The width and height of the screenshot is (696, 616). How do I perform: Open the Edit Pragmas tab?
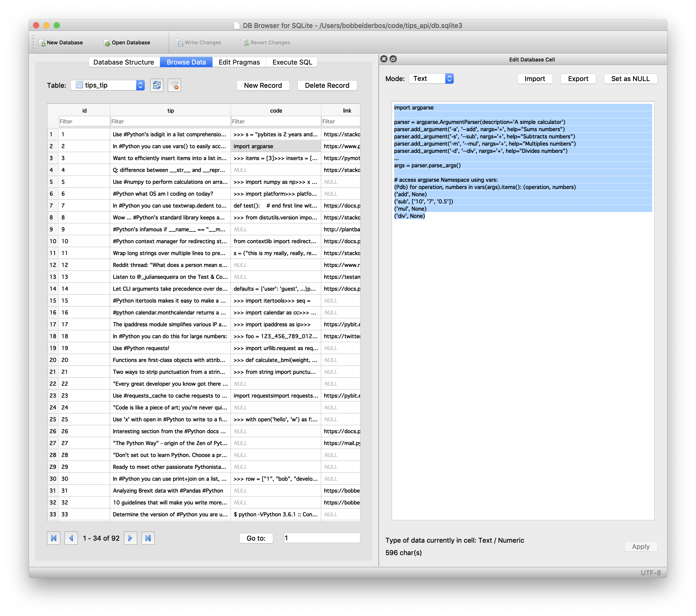click(239, 62)
